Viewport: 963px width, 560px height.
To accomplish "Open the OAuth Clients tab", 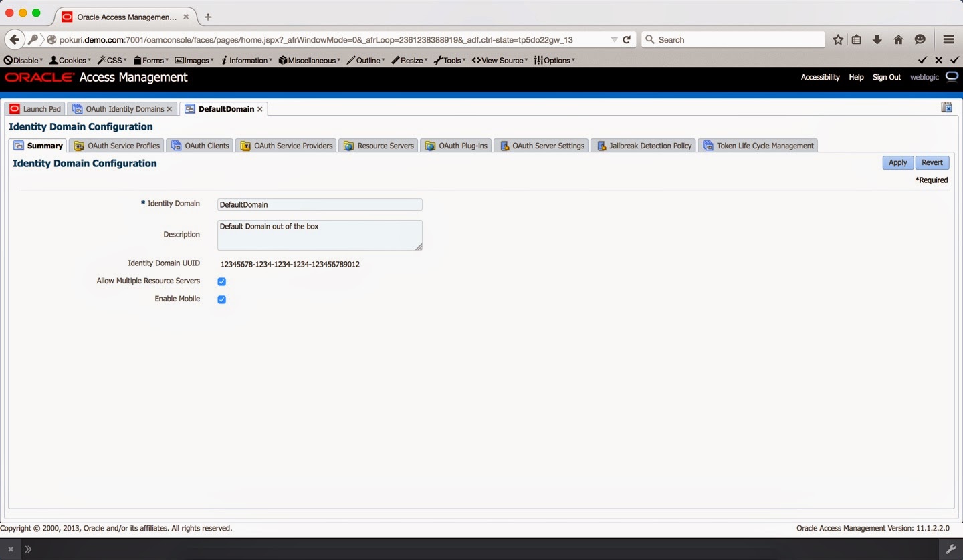I will (x=200, y=146).
